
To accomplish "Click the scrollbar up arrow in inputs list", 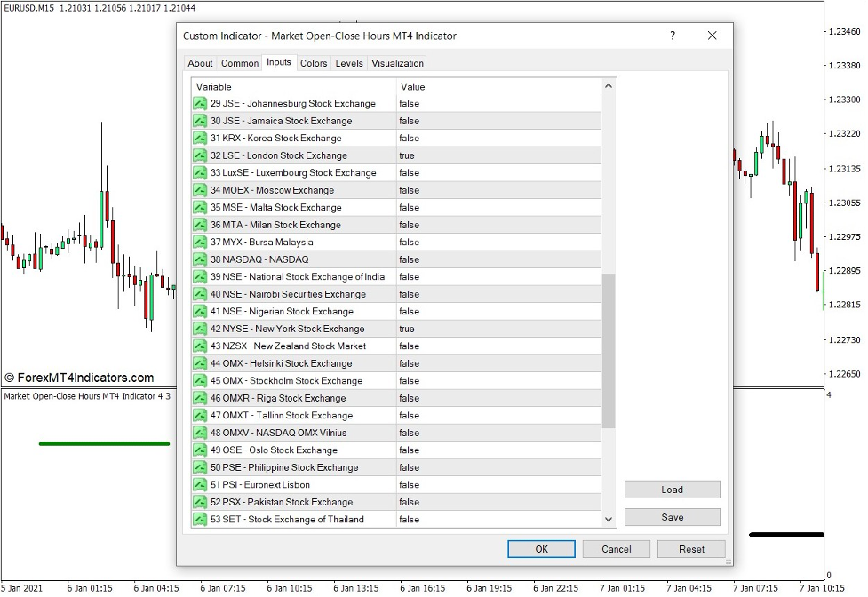I will click(609, 86).
